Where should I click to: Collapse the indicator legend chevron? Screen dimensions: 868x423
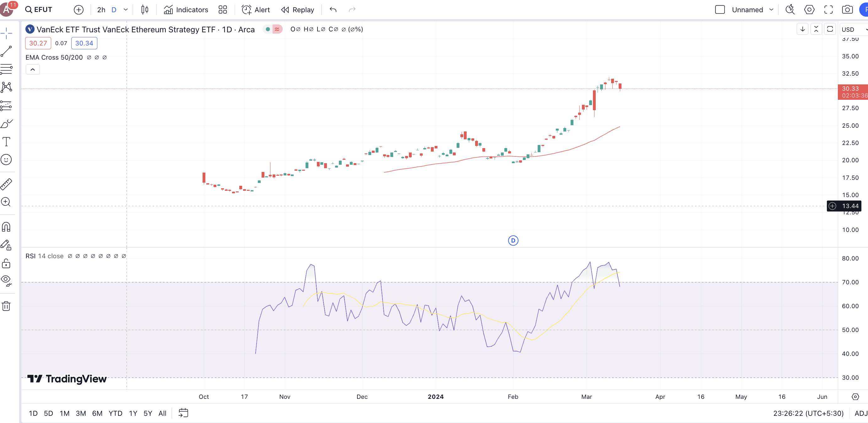click(x=33, y=70)
